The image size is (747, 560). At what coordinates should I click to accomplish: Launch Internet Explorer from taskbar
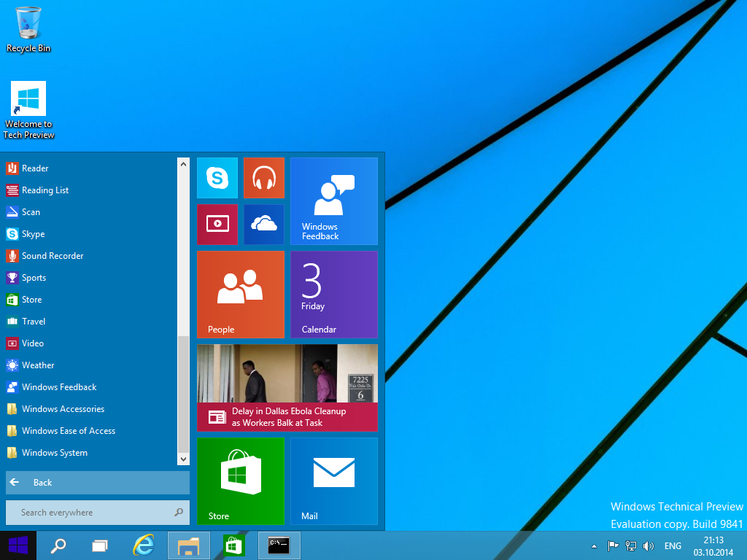tap(144, 545)
